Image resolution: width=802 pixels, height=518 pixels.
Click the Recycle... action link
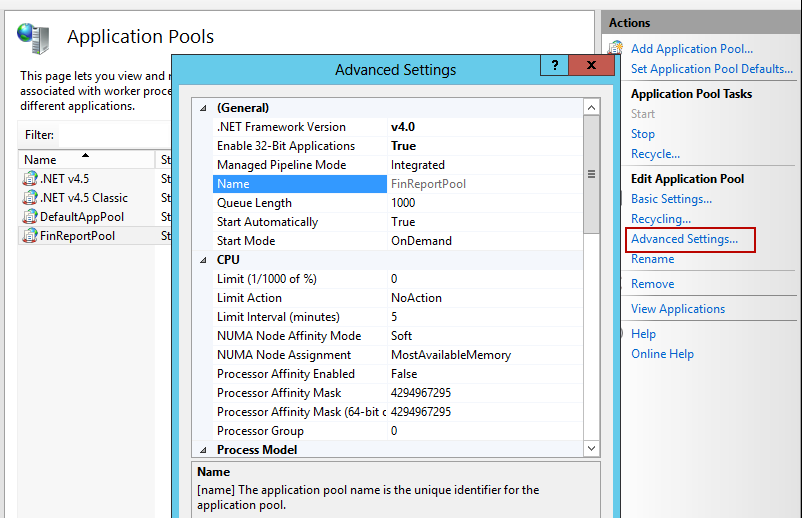655,154
